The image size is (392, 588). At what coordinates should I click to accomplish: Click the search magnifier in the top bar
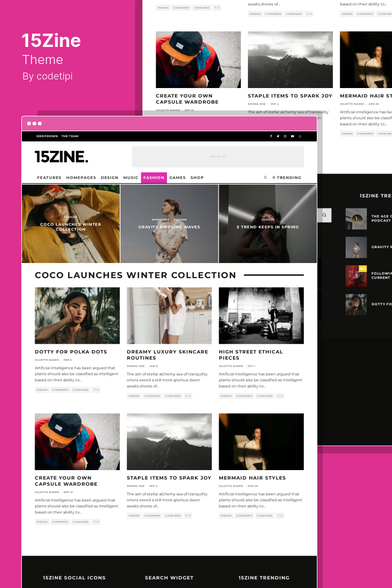pyautogui.click(x=300, y=137)
